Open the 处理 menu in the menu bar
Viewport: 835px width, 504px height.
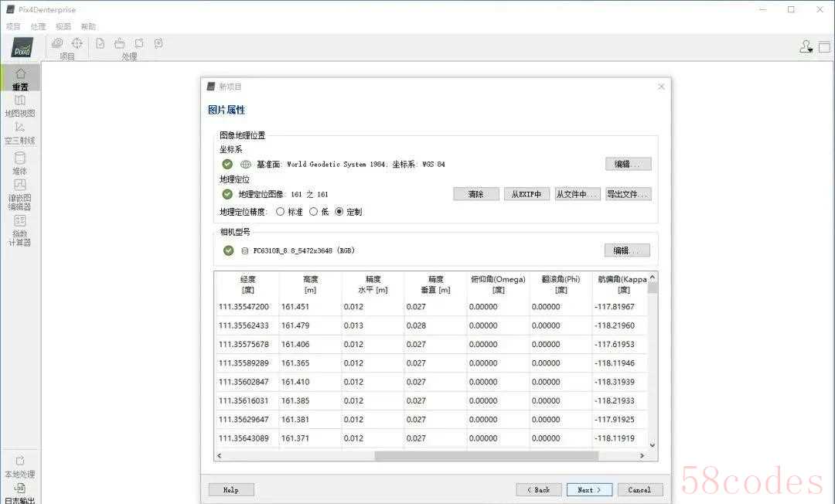coord(39,26)
